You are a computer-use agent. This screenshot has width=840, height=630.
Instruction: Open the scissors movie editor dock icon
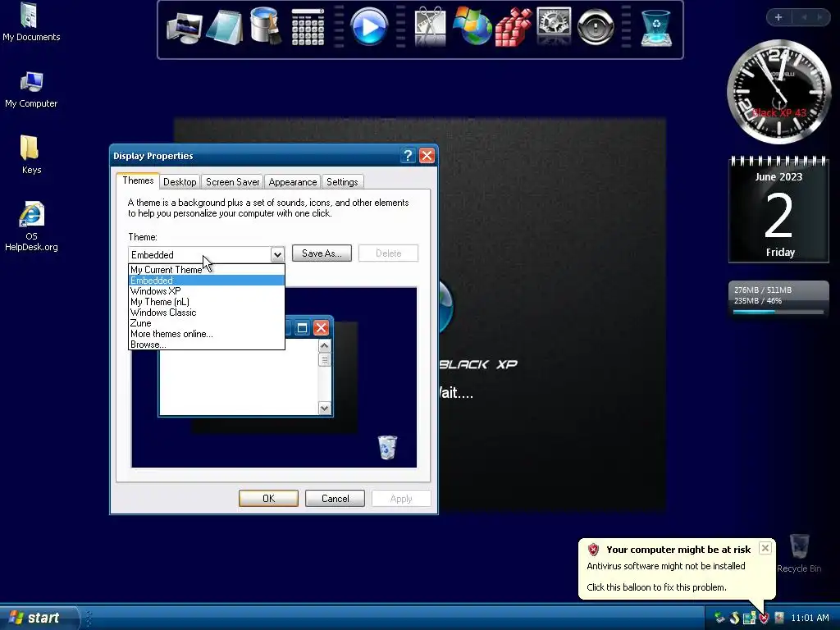430,26
